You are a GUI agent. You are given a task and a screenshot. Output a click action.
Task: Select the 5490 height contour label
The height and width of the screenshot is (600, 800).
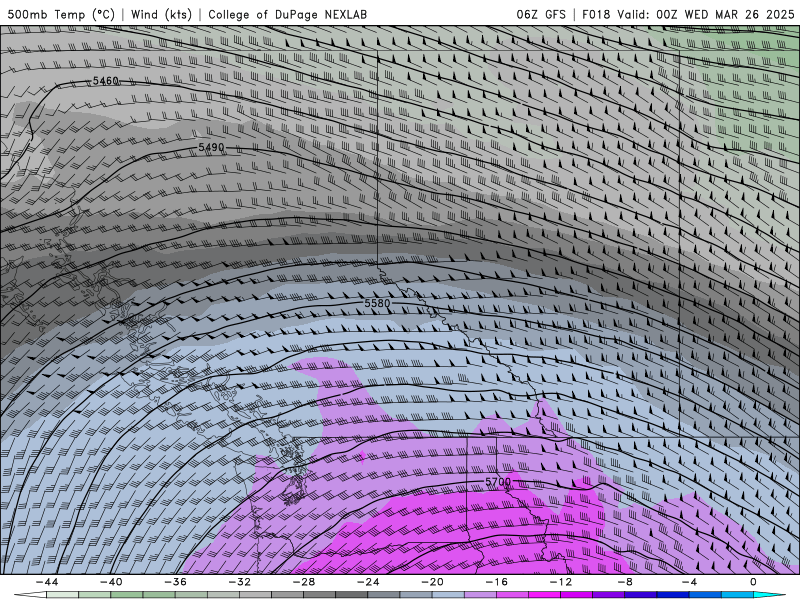pos(211,147)
